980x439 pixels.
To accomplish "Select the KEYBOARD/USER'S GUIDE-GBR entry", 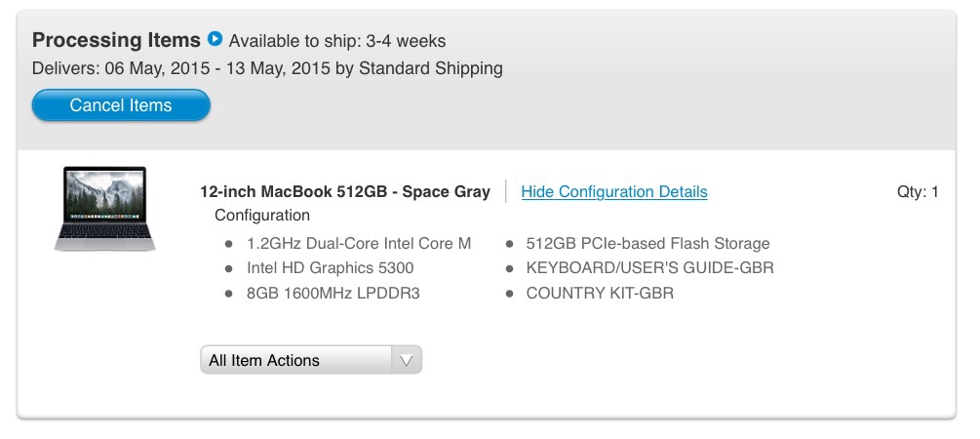I will [650, 268].
